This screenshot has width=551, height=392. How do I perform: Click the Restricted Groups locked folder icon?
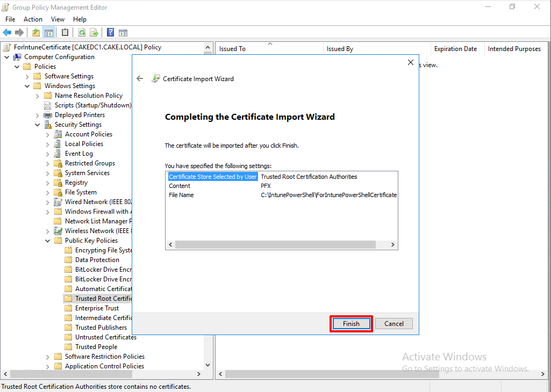[58, 163]
